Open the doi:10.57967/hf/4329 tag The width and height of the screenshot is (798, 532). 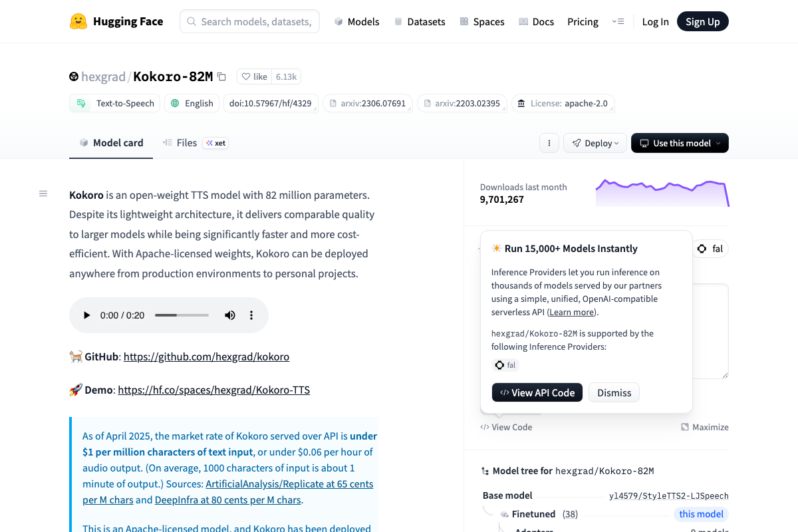pyautogui.click(x=271, y=103)
